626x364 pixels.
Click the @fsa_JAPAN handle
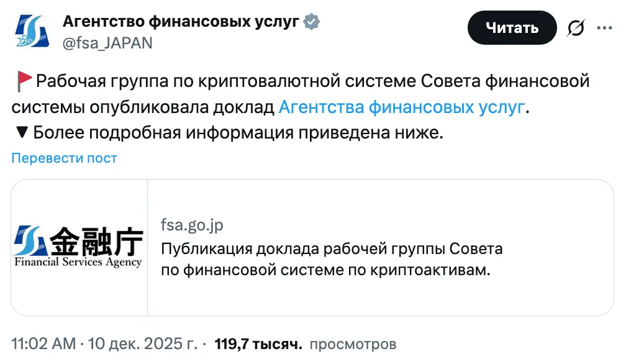click(x=107, y=43)
